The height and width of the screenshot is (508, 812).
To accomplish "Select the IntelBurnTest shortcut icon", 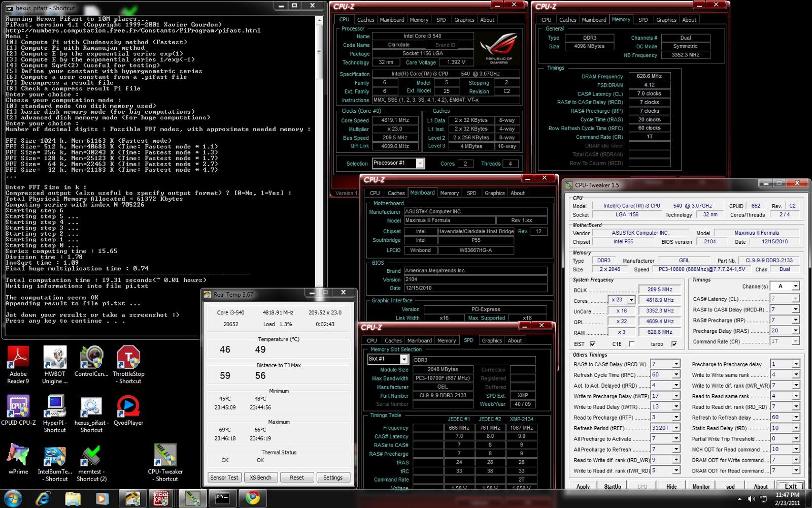I will (x=55, y=462).
